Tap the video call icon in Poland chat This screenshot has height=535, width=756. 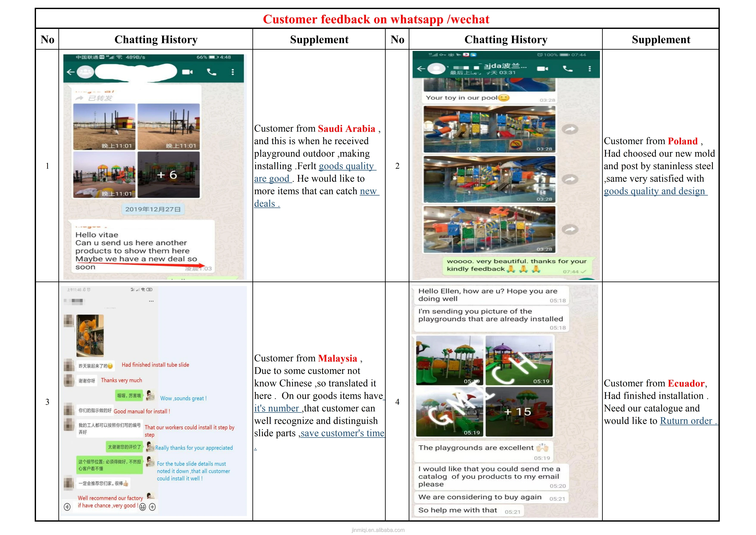[x=542, y=69]
